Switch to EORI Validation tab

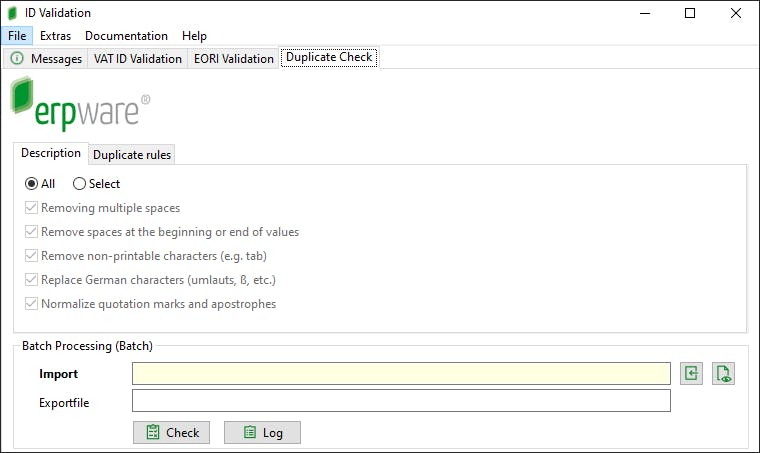point(234,59)
